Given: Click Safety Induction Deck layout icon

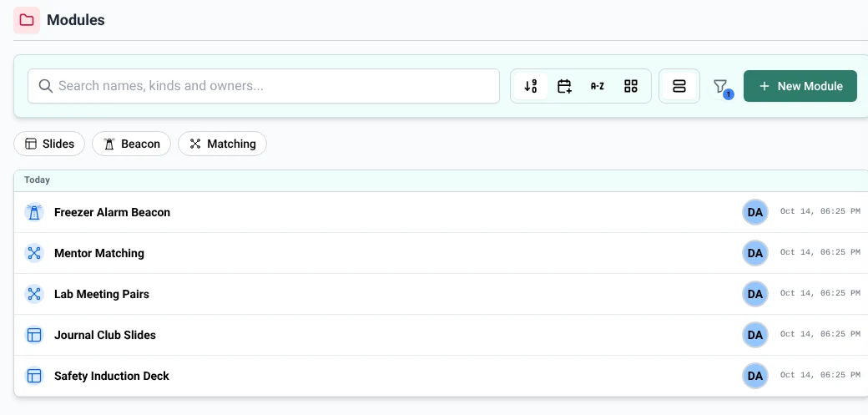Looking at the screenshot, I should 34,377.
